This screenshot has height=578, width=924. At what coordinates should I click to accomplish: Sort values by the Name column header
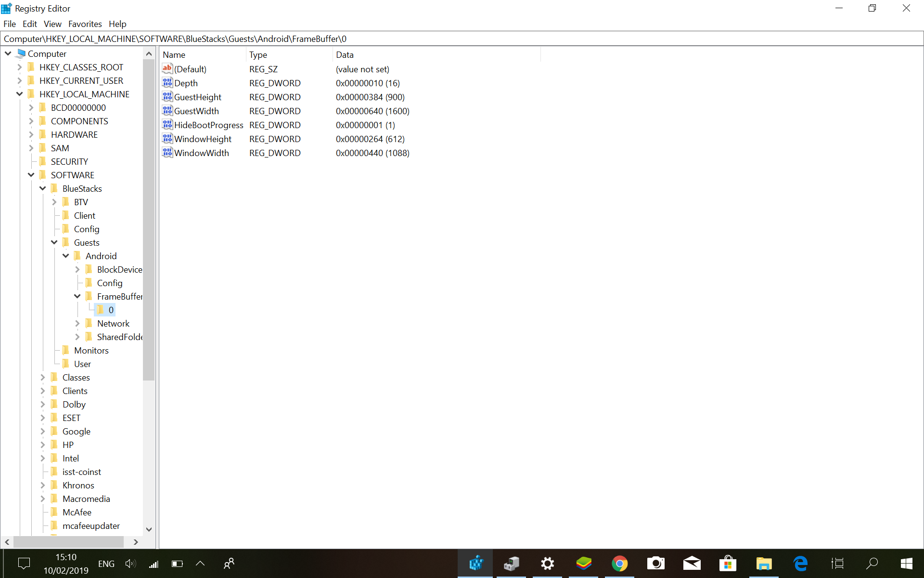[x=203, y=54]
